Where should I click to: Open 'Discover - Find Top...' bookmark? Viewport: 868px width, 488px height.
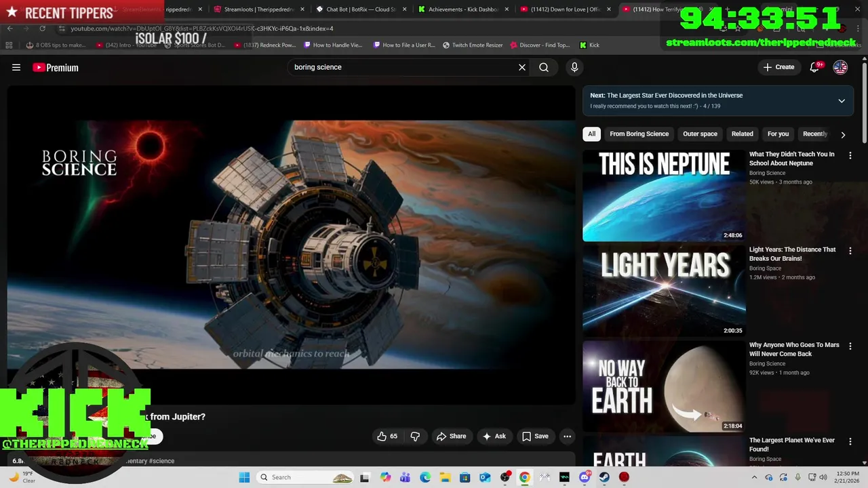540,45
